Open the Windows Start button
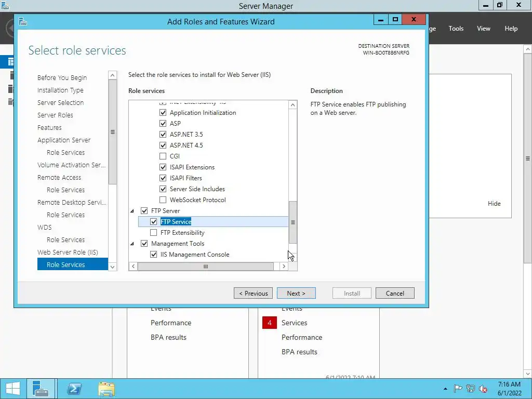Screen dimensions: 532x399 click(x=12, y=389)
